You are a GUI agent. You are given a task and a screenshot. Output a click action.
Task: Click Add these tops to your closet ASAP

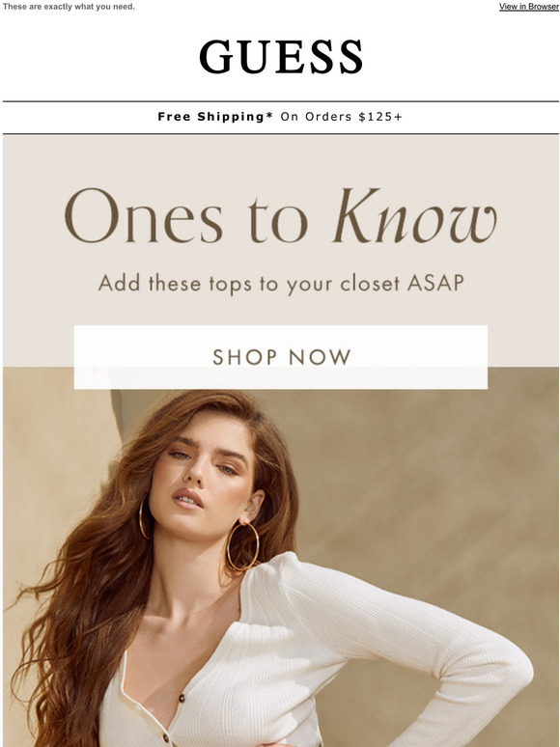pos(281,284)
